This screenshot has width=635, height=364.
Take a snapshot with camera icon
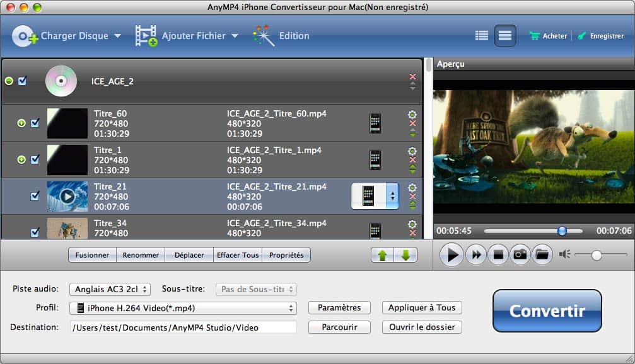pyautogui.click(x=520, y=255)
